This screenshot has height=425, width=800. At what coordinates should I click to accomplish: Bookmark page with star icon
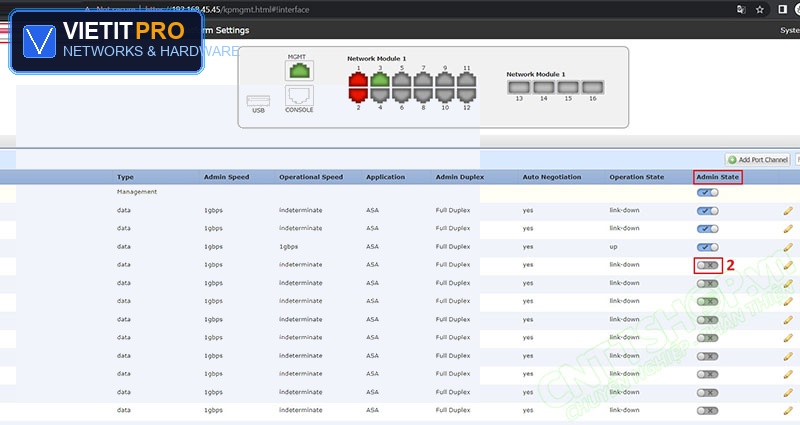[760, 10]
